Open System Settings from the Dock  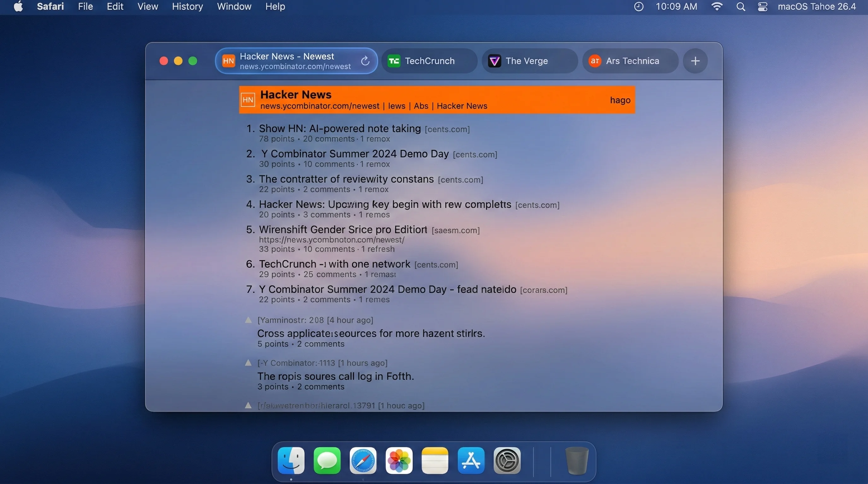507,460
